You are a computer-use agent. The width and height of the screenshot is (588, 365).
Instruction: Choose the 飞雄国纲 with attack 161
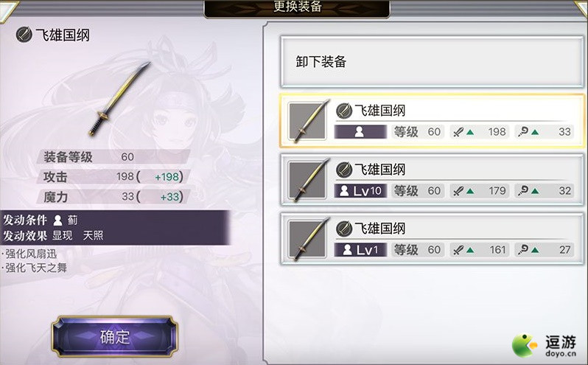(x=432, y=239)
